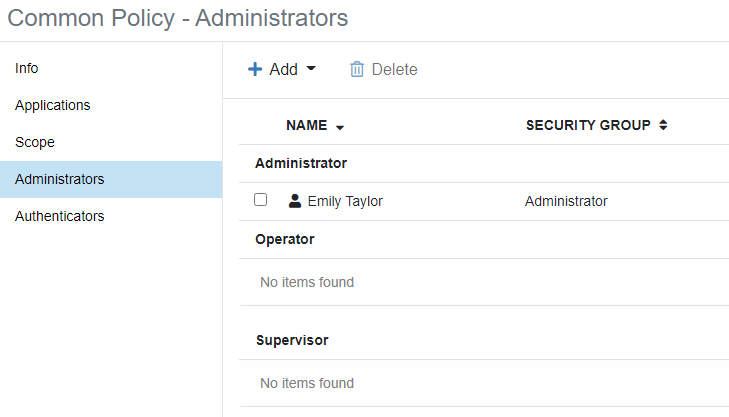729x417 pixels.
Task: Click the Common Policy - Administrators title
Action: point(178,18)
